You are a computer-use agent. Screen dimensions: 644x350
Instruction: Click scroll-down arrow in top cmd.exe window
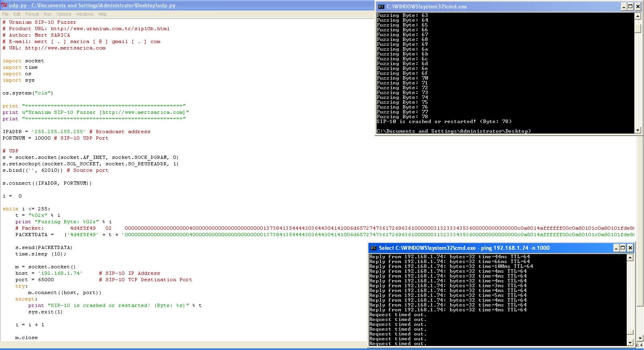click(x=638, y=130)
